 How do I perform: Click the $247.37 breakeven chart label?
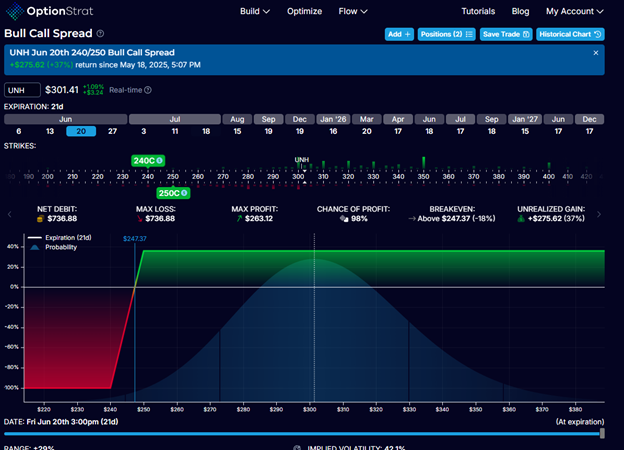[x=135, y=239]
